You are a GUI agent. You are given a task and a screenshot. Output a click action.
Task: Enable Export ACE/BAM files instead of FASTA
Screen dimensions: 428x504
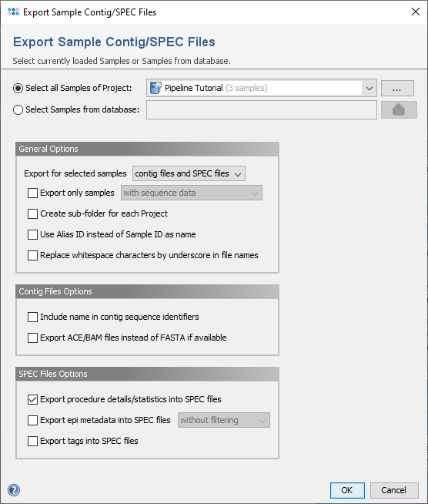(32, 338)
